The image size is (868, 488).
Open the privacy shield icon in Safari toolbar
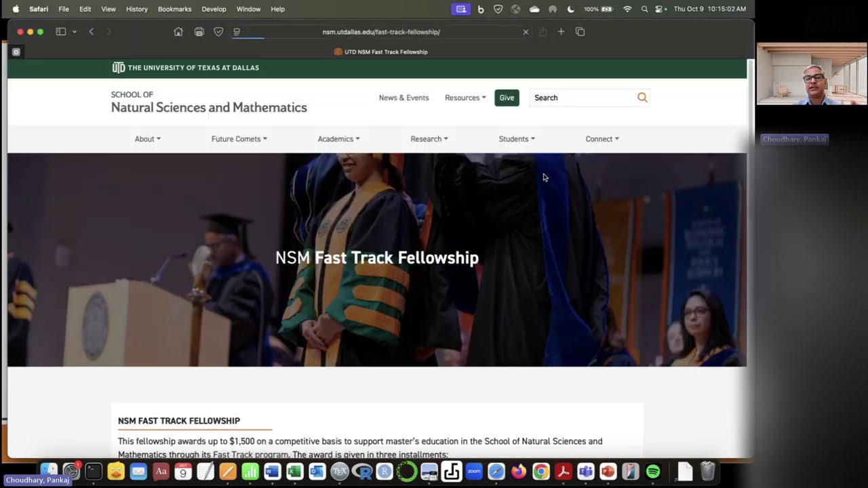[x=218, y=32]
